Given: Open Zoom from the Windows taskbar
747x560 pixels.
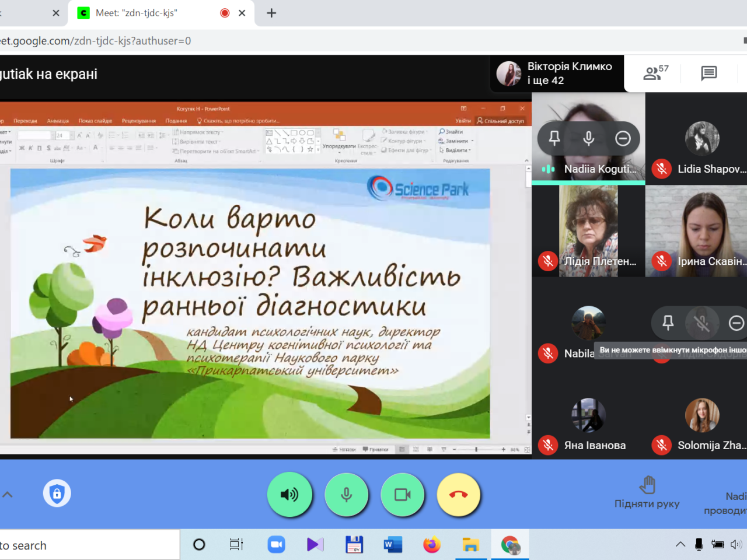Looking at the screenshot, I should tap(276, 545).
